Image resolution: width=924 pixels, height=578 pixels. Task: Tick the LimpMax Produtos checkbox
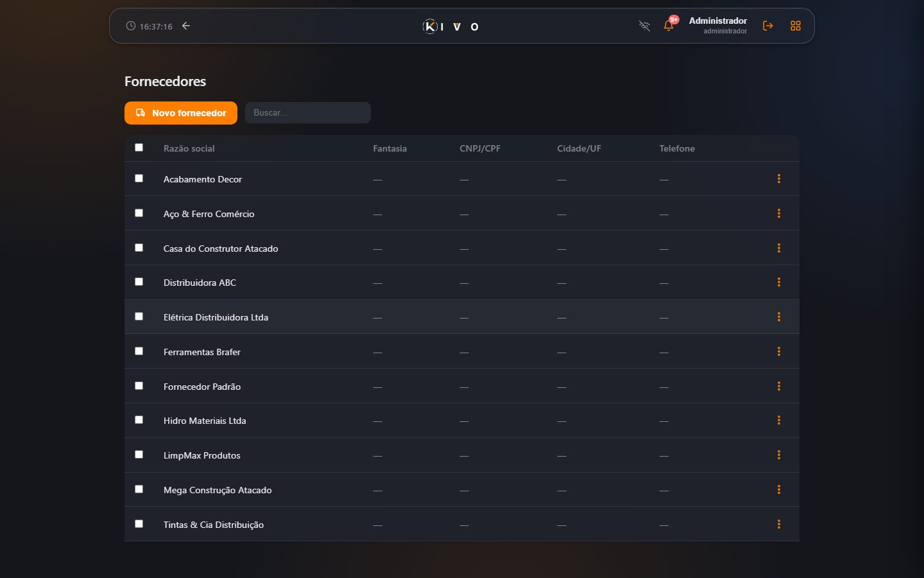pyautogui.click(x=139, y=455)
